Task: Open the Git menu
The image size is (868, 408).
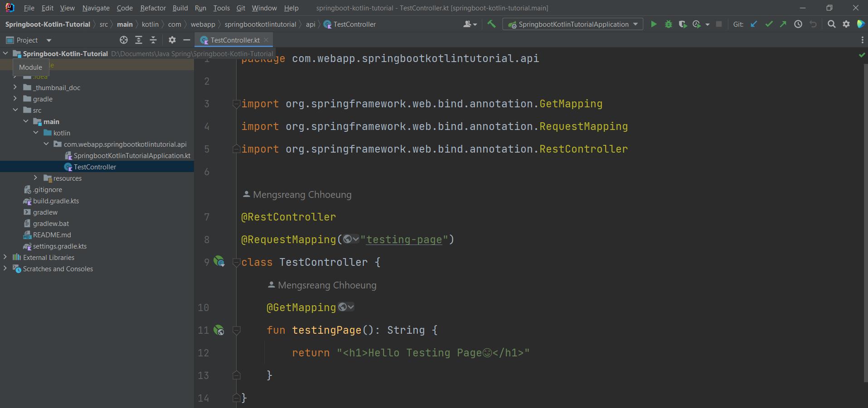Action: pyautogui.click(x=241, y=8)
